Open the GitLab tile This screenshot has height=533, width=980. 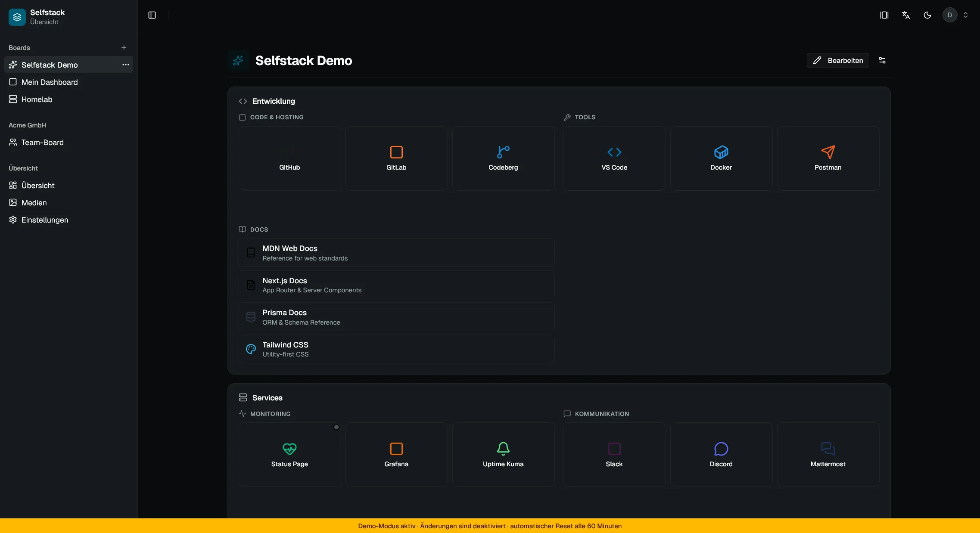(396, 158)
